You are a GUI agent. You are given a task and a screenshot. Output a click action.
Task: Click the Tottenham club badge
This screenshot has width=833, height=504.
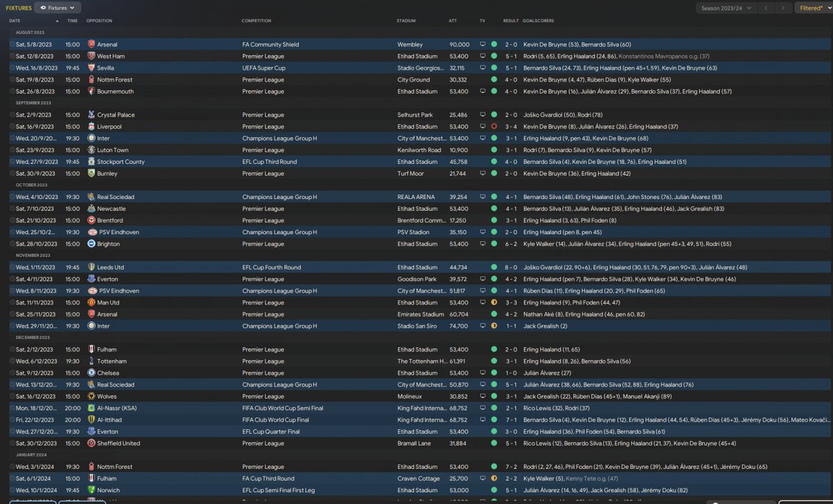91,361
